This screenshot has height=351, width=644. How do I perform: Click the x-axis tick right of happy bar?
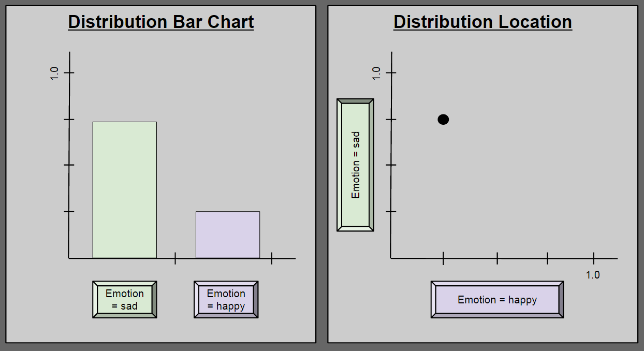point(272,258)
